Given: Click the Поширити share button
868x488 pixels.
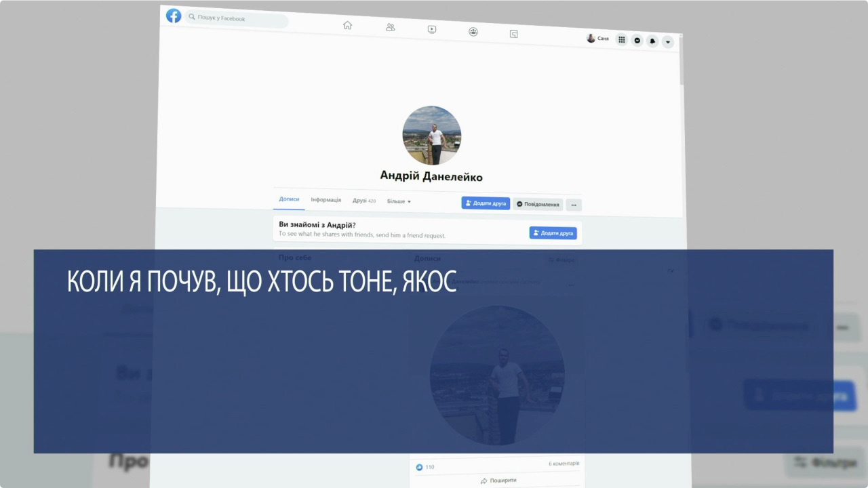Looking at the screenshot, I should click(x=498, y=481).
